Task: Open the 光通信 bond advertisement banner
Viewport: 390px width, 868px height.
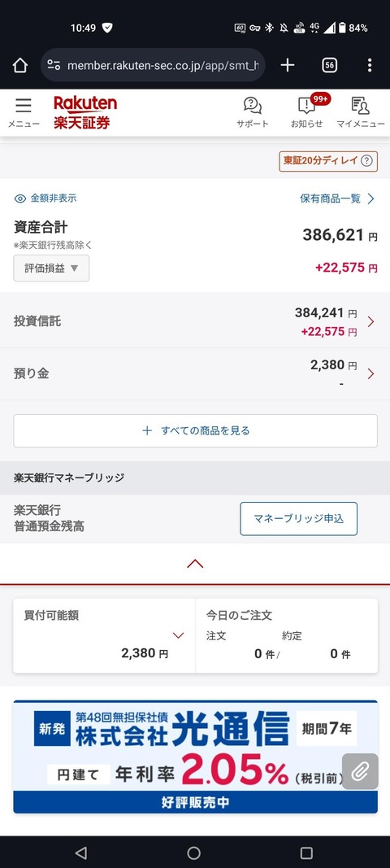Action: tap(195, 757)
